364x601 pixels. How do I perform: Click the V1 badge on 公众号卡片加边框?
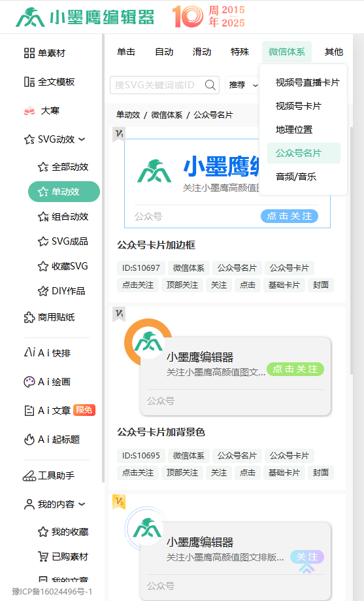tap(119, 134)
